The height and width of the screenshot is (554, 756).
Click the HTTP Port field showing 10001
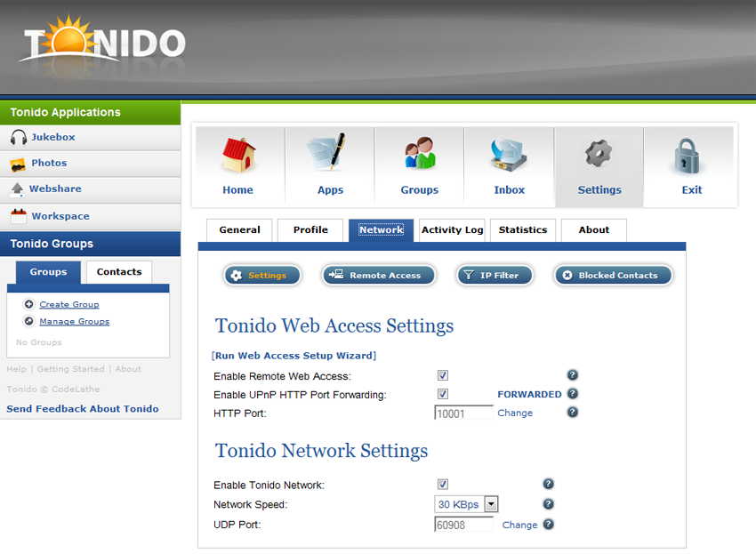coord(463,413)
